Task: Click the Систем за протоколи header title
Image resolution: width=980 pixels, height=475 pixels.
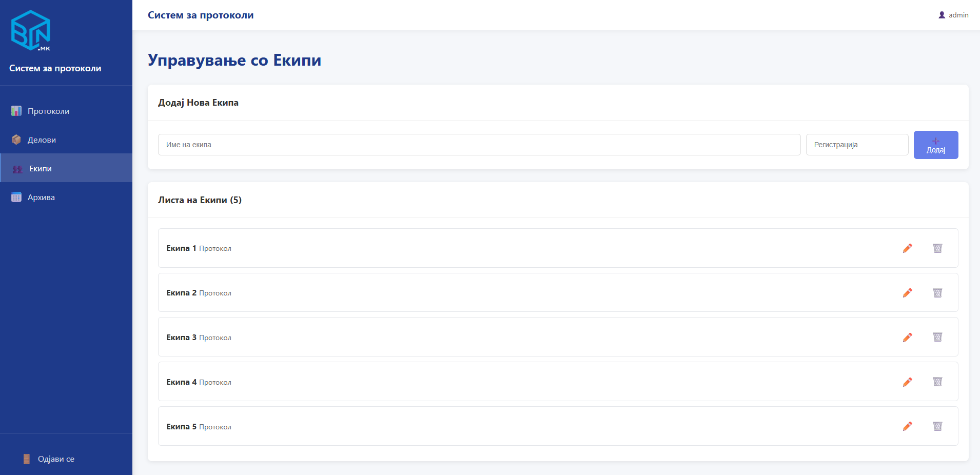Action: point(201,15)
